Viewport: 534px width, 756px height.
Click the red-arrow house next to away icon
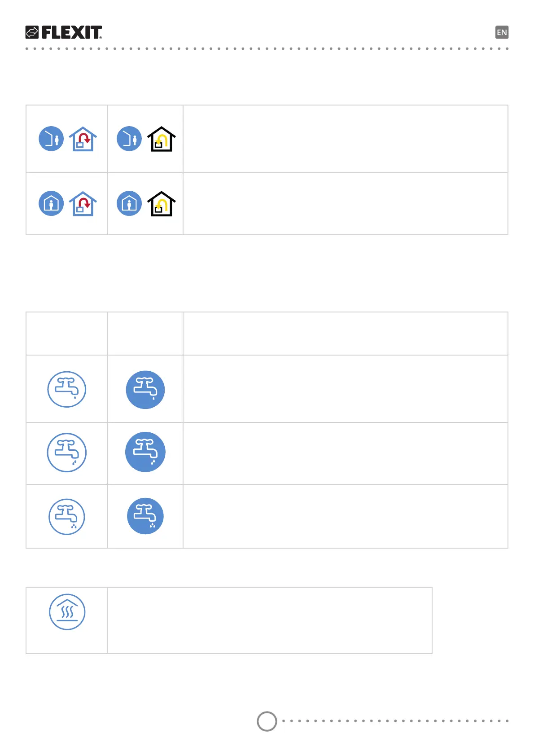(83, 139)
